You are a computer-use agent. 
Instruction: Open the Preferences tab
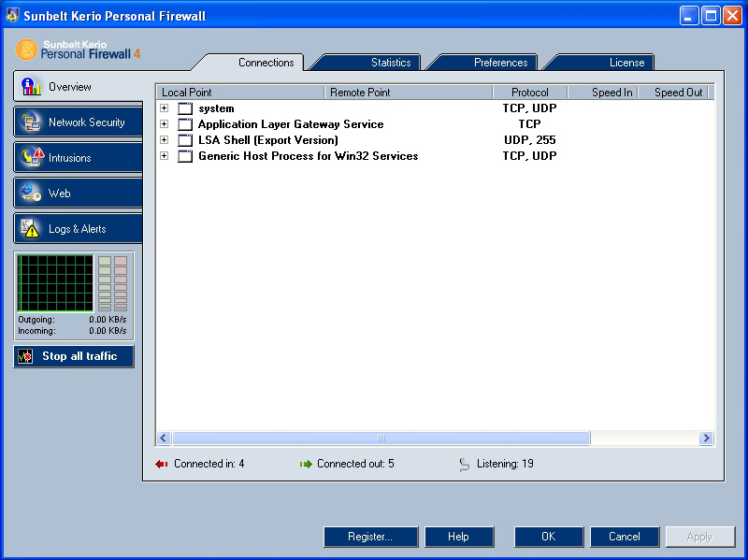click(x=500, y=63)
